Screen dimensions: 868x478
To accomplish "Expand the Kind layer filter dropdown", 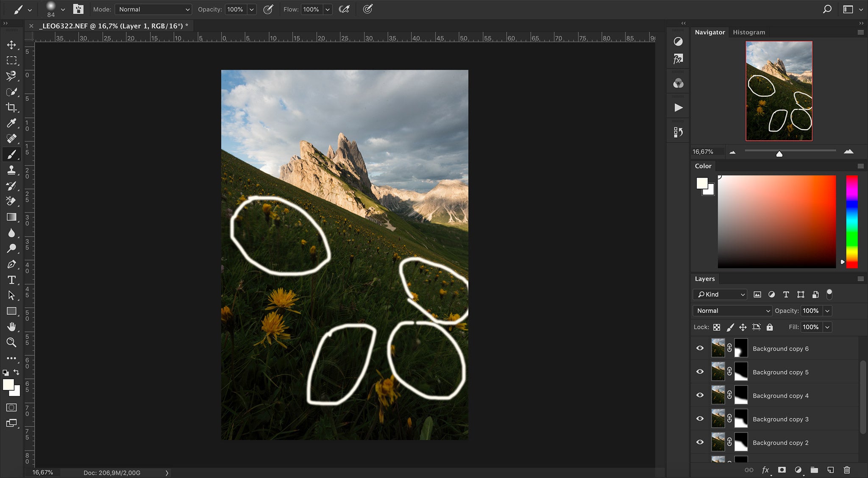I will click(x=720, y=294).
